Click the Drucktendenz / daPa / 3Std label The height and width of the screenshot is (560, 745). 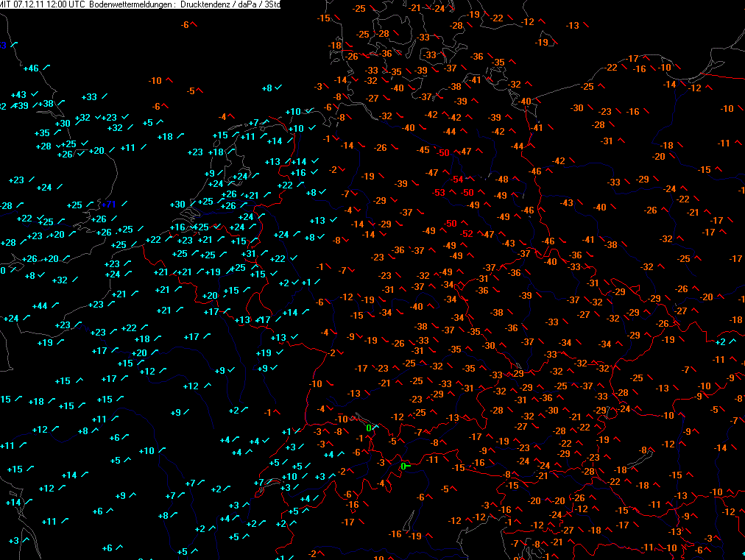click(233, 4)
